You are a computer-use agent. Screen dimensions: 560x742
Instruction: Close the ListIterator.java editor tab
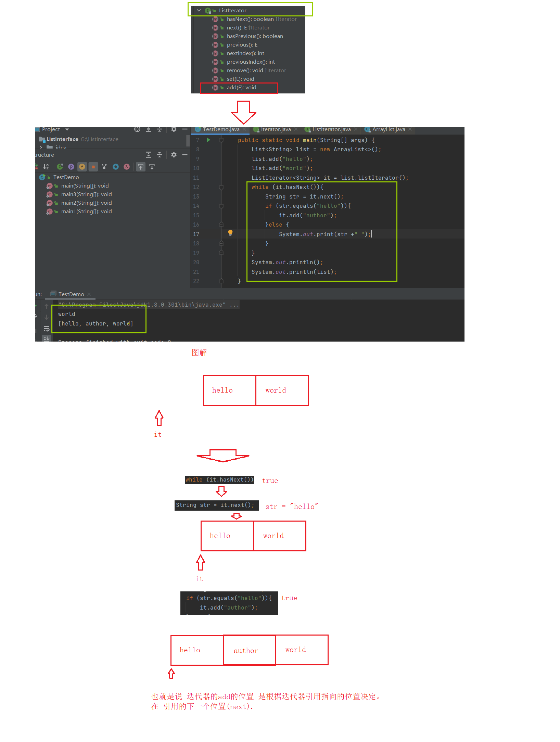[x=356, y=129]
